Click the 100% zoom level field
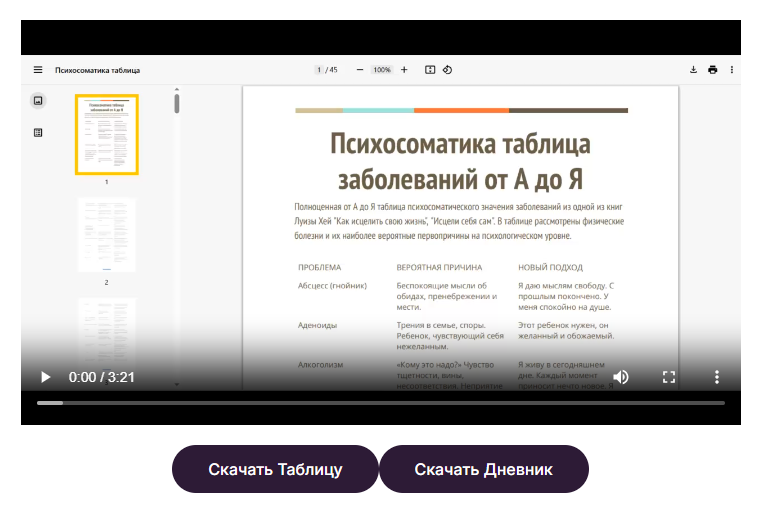This screenshot has height=515, width=760. click(x=382, y=70)
